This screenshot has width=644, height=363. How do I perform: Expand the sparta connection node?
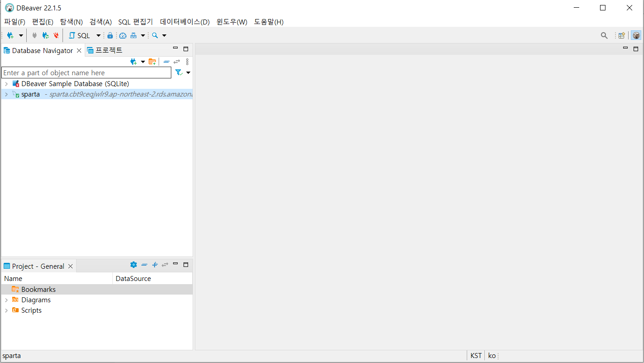tap(6, 94)
